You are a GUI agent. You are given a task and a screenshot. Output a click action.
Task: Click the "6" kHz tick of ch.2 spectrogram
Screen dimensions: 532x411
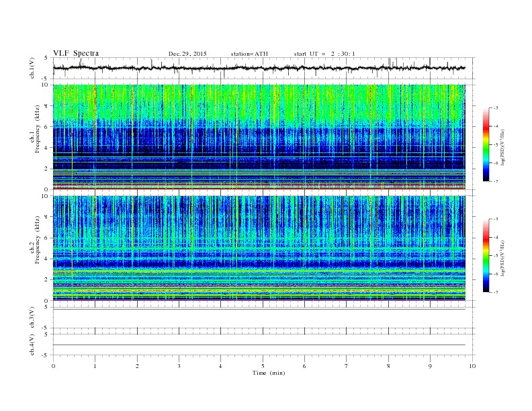[47, 238]
